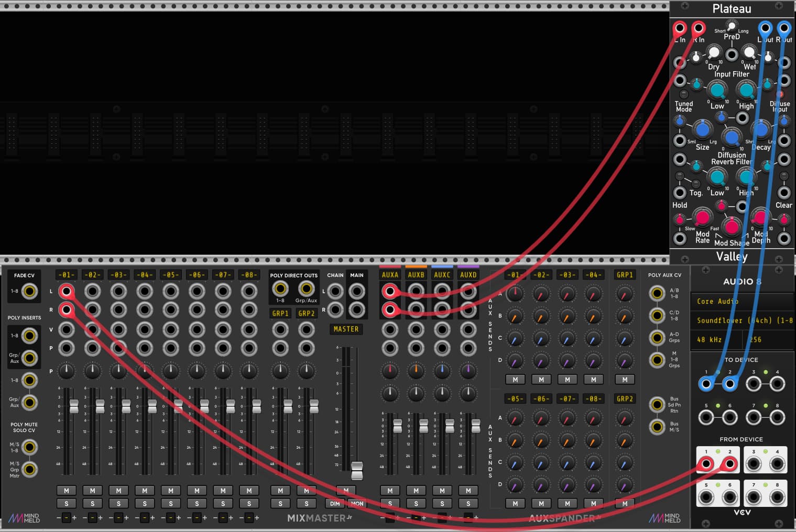Click the MASTER fader handle
Screen dimensions: 796x532
[x=357, y=470]
